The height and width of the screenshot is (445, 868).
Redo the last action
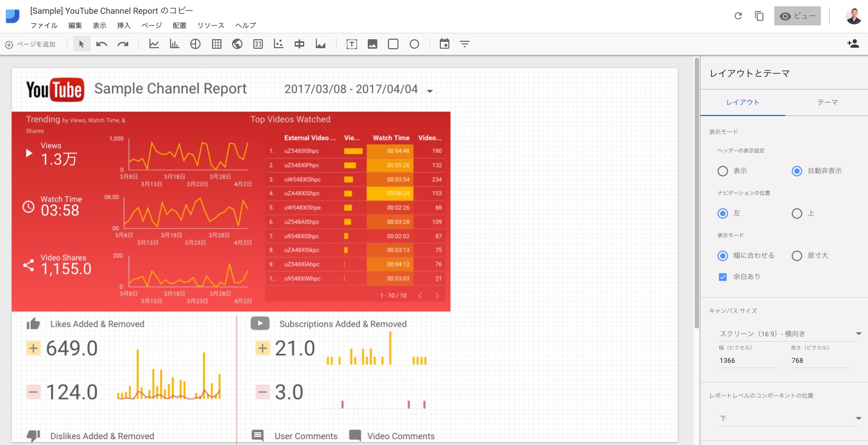click(123, 44)
